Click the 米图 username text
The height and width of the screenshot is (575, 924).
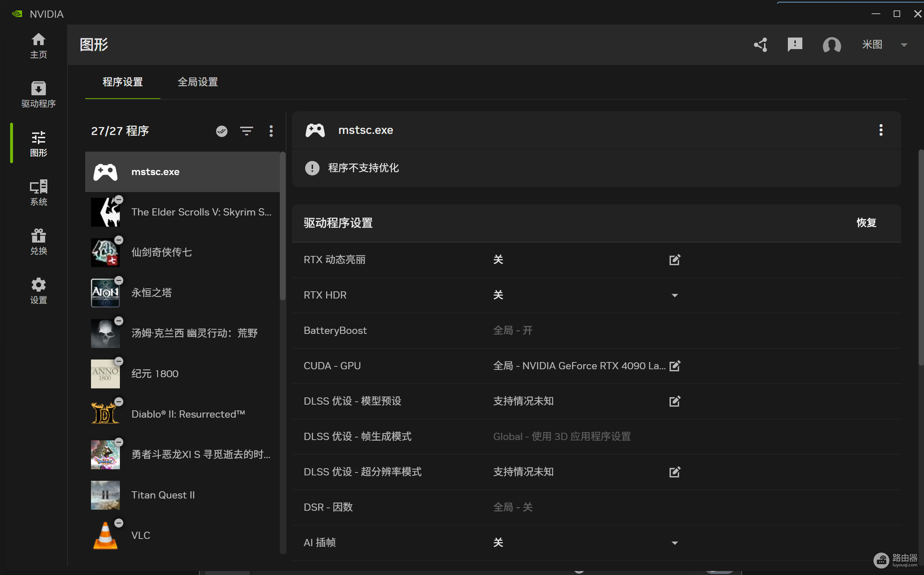pyautogui.click(x=872, y=44)
